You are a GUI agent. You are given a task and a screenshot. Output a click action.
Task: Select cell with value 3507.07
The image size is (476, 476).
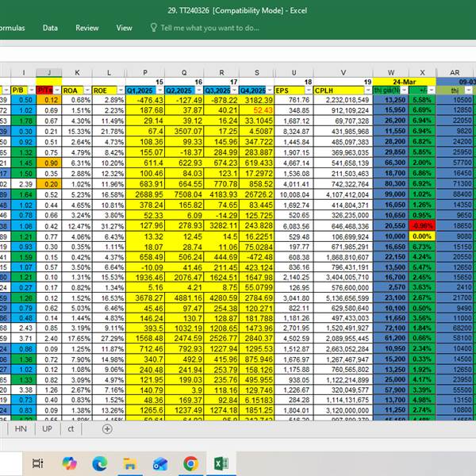[x=184, y=132]
